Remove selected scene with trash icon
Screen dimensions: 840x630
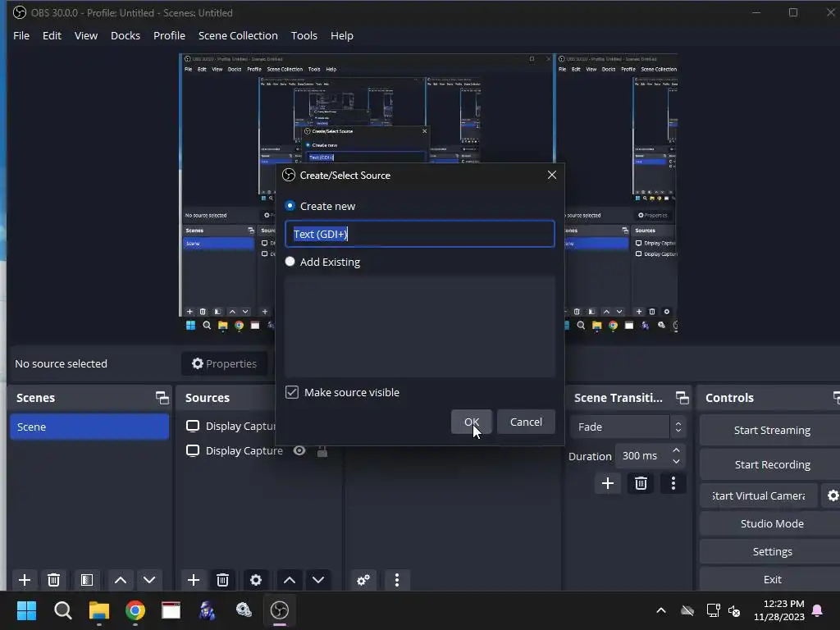(x=53, y=580)
